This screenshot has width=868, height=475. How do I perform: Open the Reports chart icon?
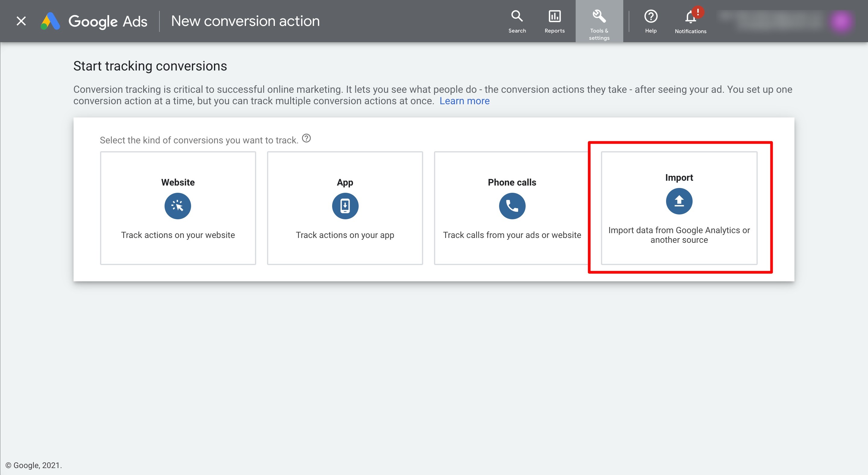click(x=554, y=21)
